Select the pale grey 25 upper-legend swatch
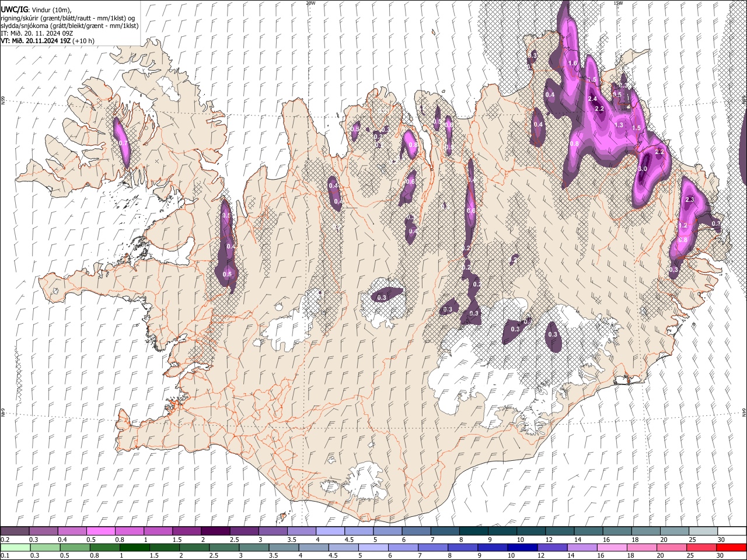The image size is (747, 560). 702,531
